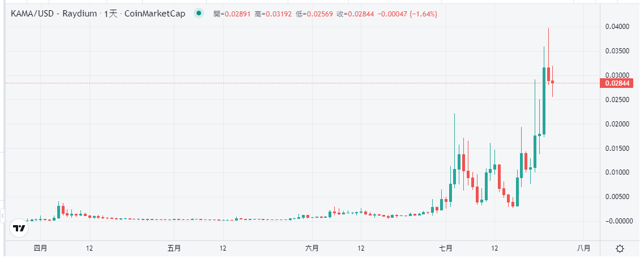Open chart settings gear icon
Image resolution: width=644 pixels, height=262 pixels.
coord(620,249)
